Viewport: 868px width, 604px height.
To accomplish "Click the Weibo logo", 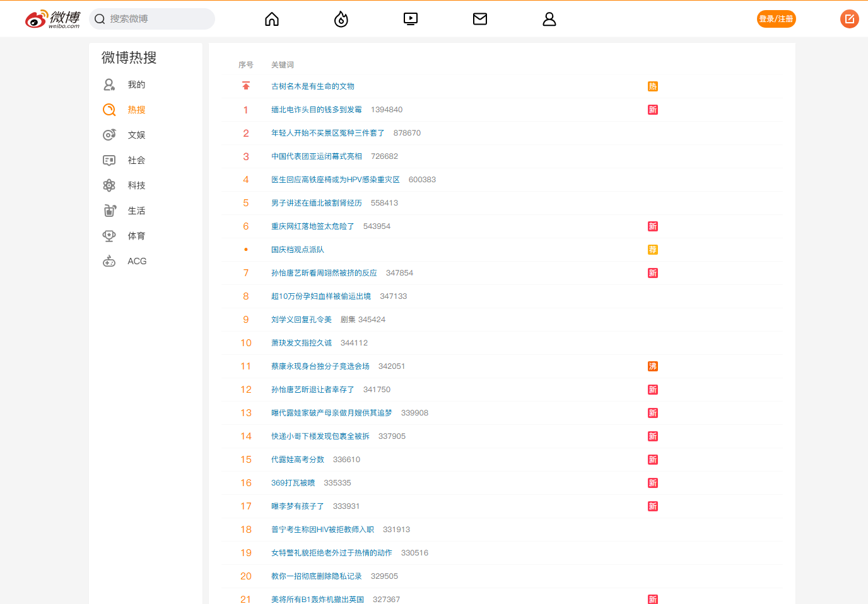I will [53, 19].
